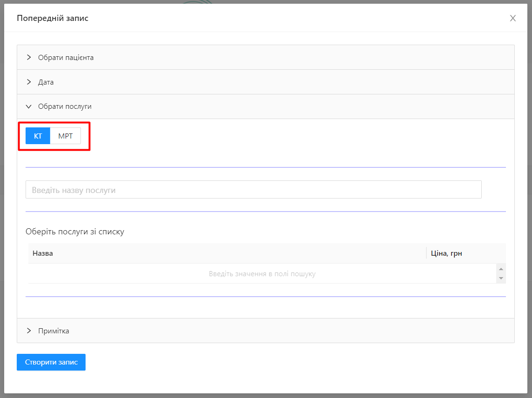The image size is (532, 398).
Task: Switch to the МРТ option
Action: coord(65,136)
